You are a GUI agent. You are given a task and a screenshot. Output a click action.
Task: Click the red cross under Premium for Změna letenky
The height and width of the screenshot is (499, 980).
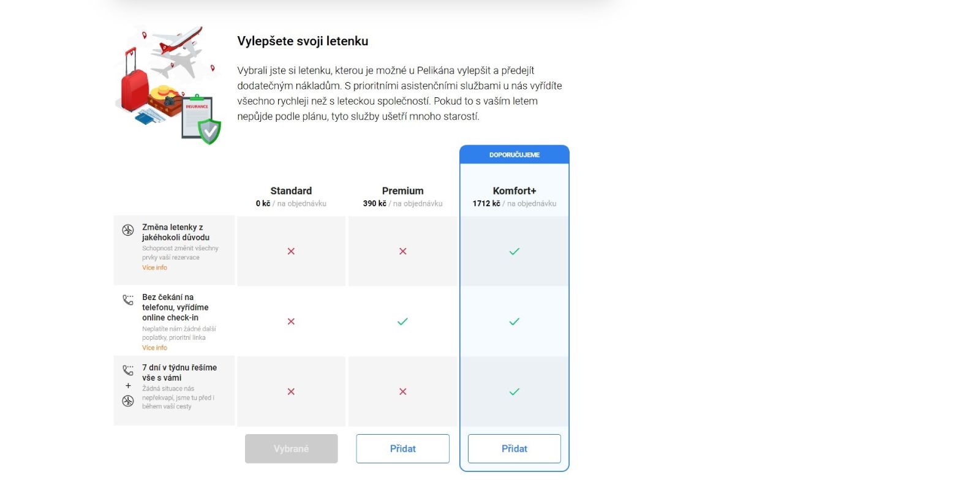tap(402, 251)
